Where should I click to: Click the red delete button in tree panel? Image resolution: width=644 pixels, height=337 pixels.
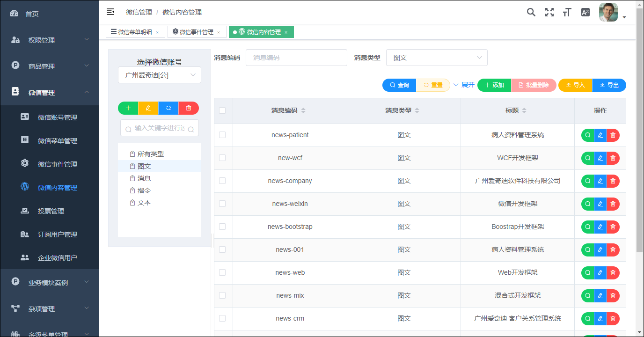(x=189, y=108)
